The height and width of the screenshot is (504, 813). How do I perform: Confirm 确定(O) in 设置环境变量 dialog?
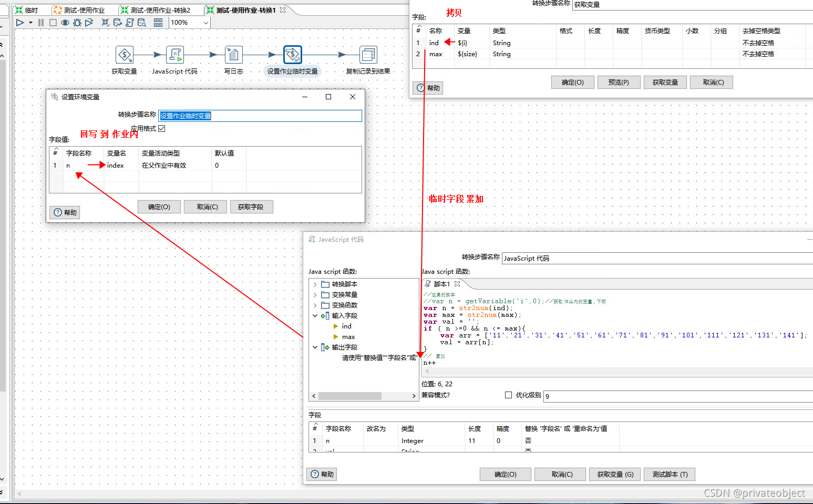coord(159,207)
